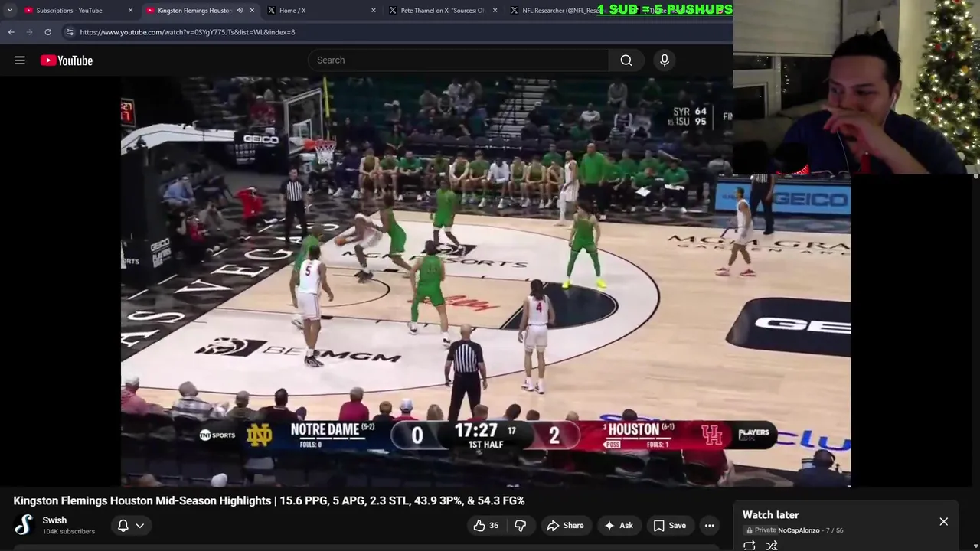The image size is (980, 551).
Task: Type in the YouTube Search field
Action: 458,60
